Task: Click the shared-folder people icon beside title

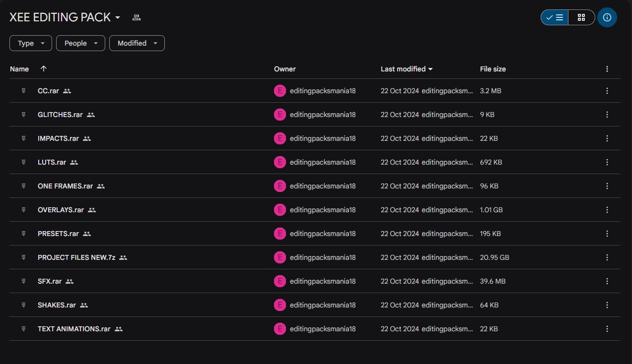Action: click(137, 17)
